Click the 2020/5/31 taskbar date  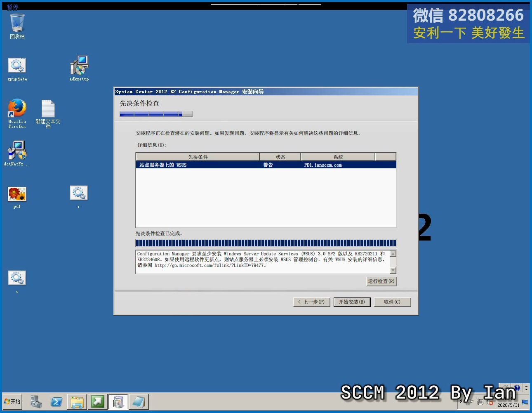pos(508,405)
